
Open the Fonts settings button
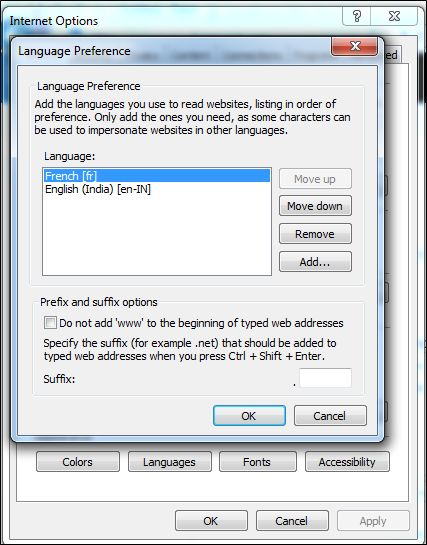[x=257, y=462]
